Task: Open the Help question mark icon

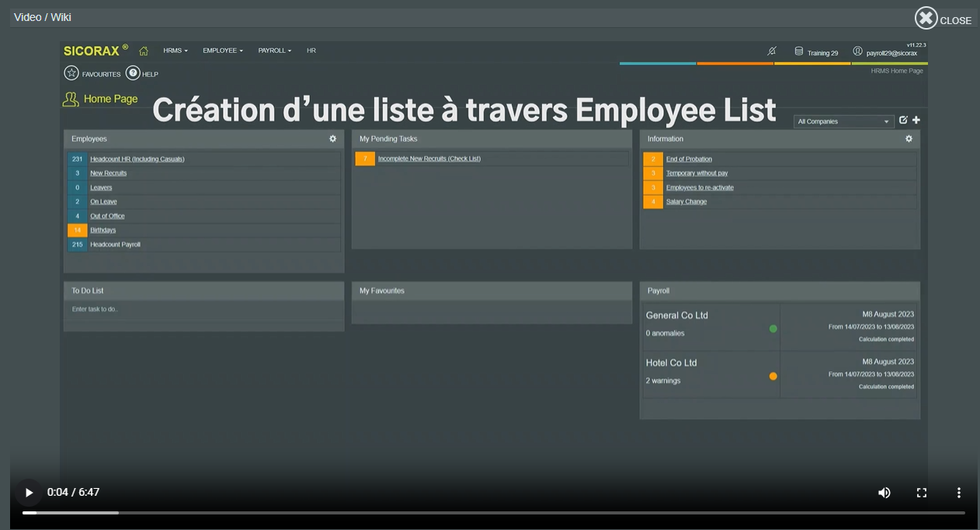Action: tap(133, 73)
